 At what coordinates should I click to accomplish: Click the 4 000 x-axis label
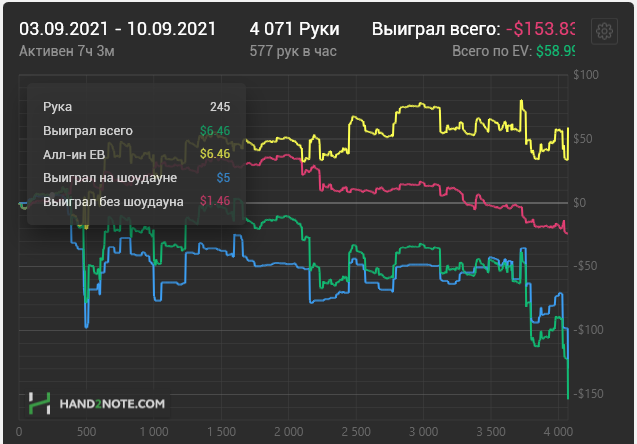(558, 431)
